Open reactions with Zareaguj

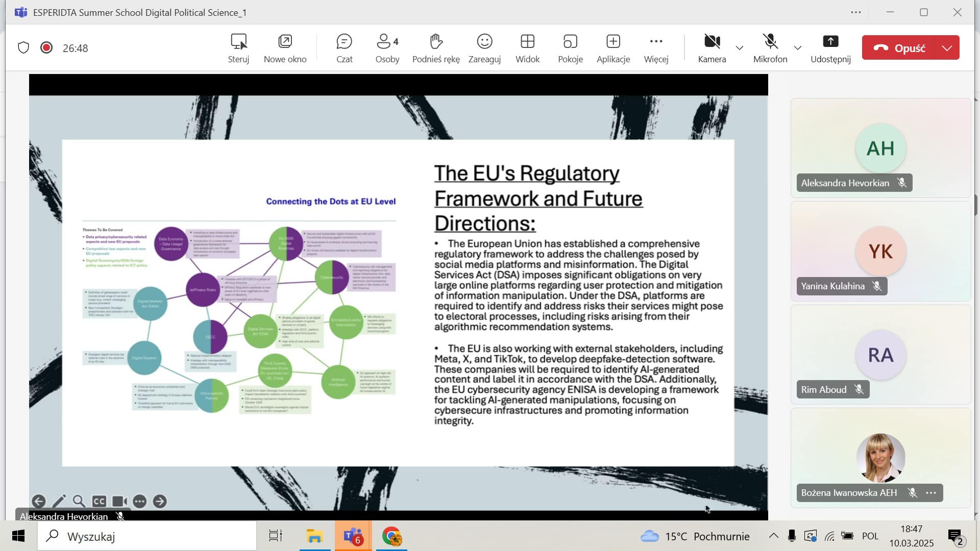point(484,48)
